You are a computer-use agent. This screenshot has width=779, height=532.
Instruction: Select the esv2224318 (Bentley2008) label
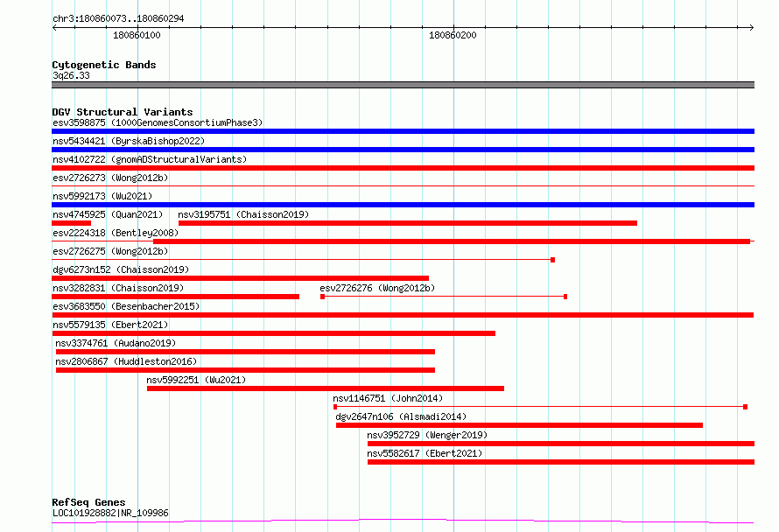click(x=116, y=233)
